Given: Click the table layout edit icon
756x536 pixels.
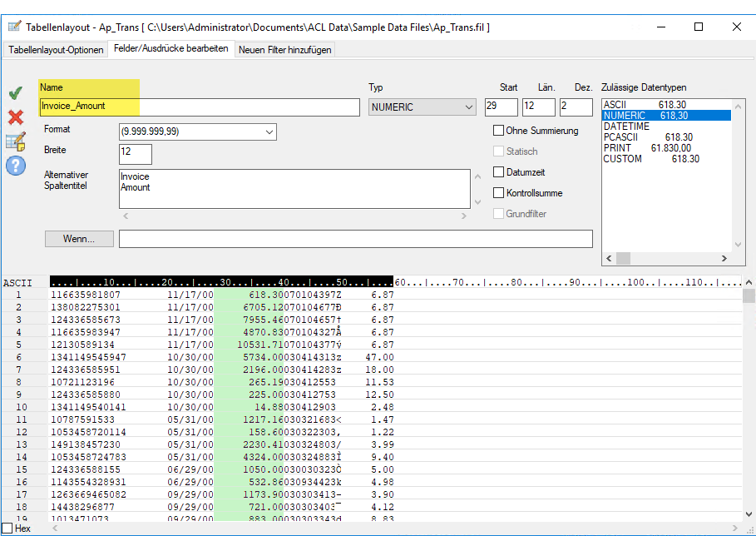Looking at the screenshot, I should (15, 141).
